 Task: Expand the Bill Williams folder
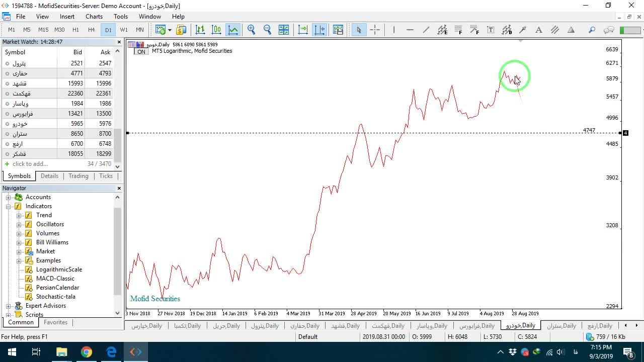19,242
